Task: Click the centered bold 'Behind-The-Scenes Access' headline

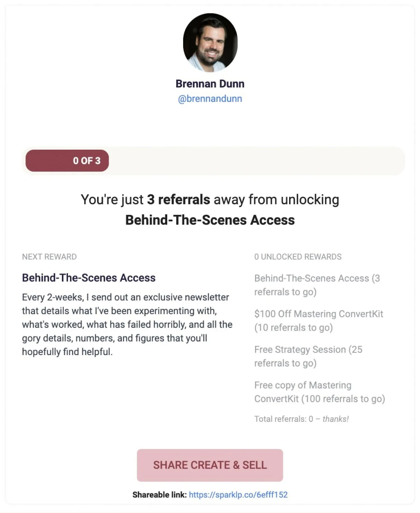Action: pyautogui.click(x=210, y=220)
